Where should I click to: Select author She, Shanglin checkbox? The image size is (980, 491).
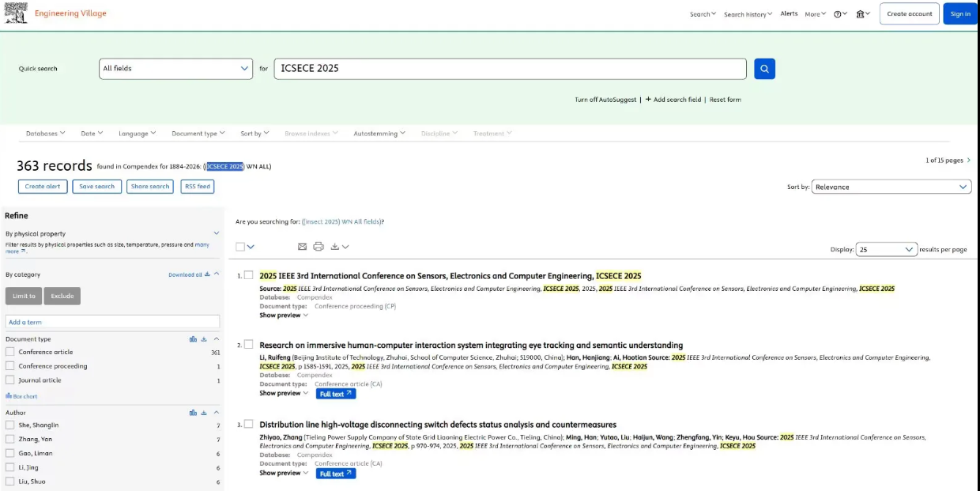(10, 425)
